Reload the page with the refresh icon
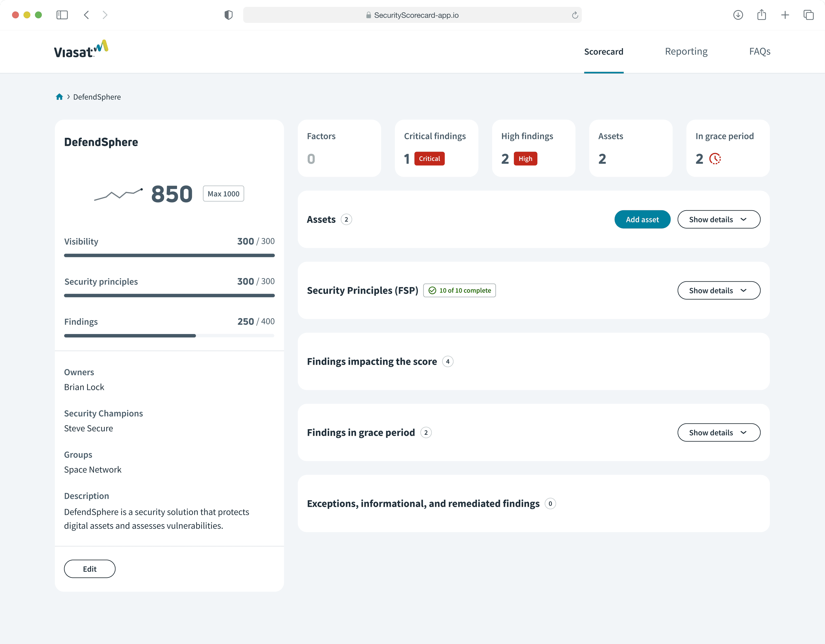The image size is (825, 644). click(575, 15)
